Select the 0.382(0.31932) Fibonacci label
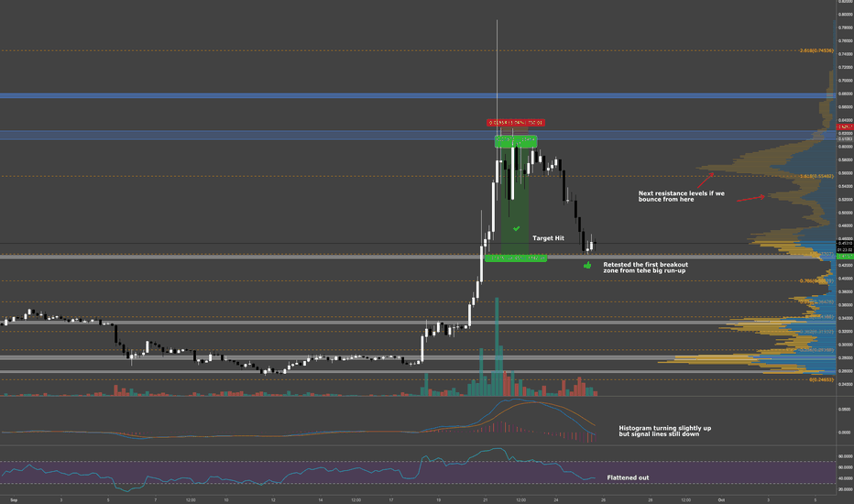Image resolution: width=854 pixels, height=504 pixels. [816, 332]
